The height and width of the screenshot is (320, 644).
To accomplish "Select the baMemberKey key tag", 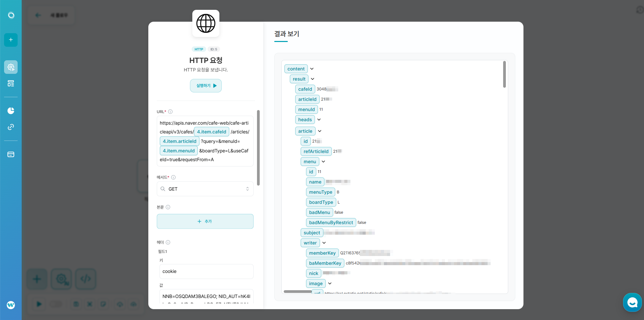I will coord(325,263).
